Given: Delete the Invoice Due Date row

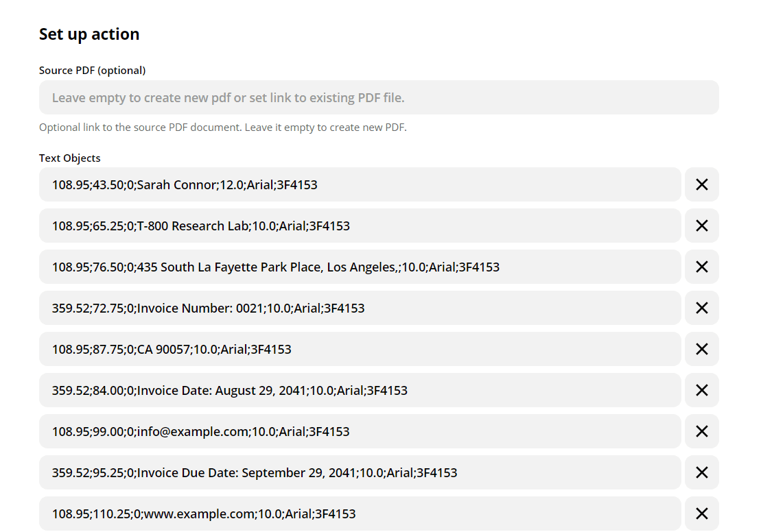Looking at the screenshot, I should coord(701,472).
